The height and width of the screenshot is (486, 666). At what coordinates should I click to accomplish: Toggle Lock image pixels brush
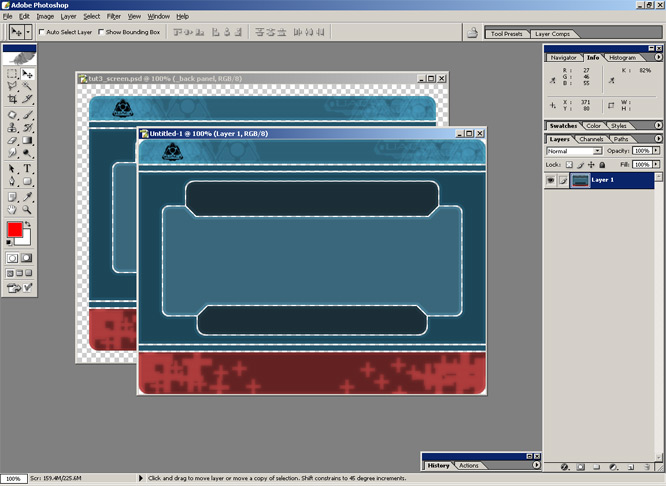[580, 165]
